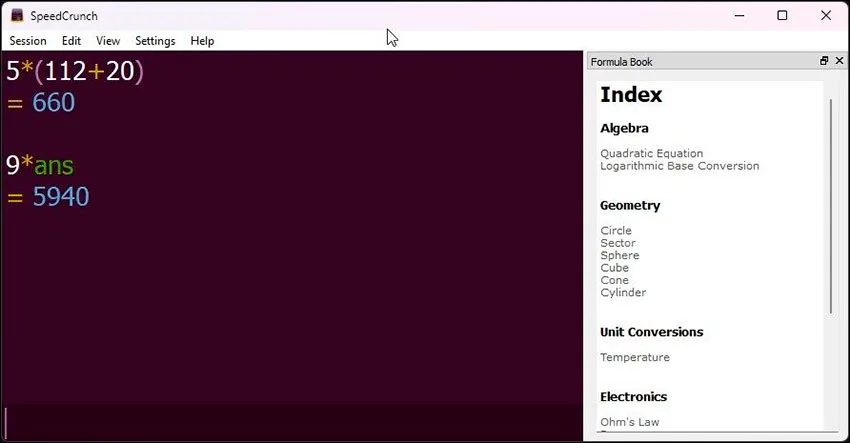Open the View menu

pos(108,41)
